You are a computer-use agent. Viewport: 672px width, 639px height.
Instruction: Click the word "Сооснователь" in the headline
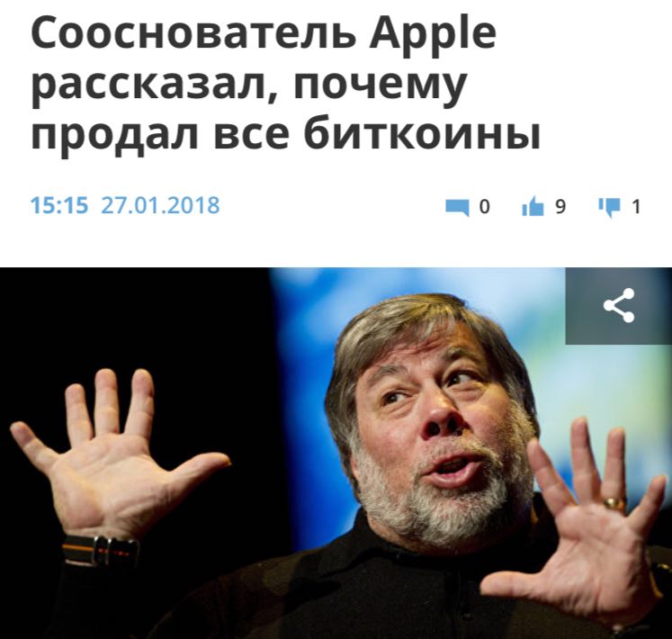coord(193,33)
